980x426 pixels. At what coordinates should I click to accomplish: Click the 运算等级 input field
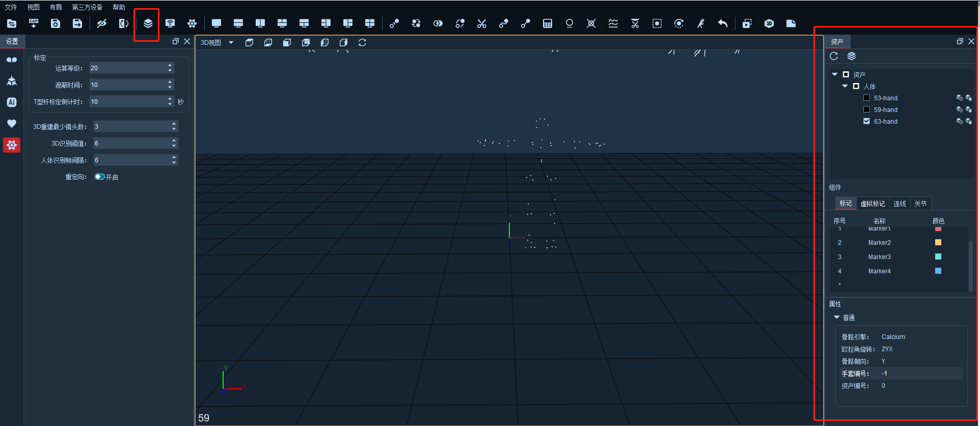coord(131,68)
